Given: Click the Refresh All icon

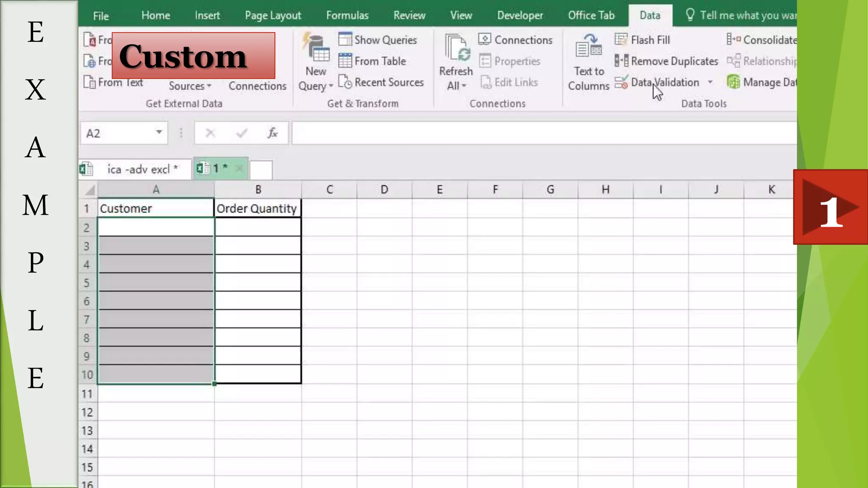Looking at the screenshot, I should [x=457, y=47].
